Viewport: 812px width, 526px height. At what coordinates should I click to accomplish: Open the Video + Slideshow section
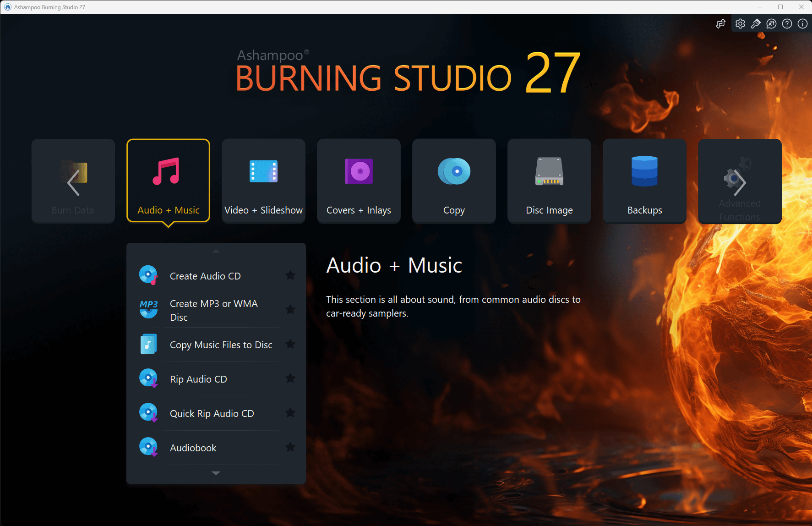(263, 181)
